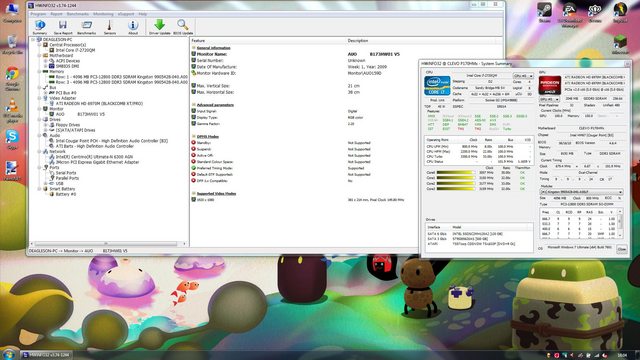Viewport: 640px width, 360px height.
Task: Click the SMBIOS DMI icon in the tree
Action: pyautogui.click(x=51, y=66)
